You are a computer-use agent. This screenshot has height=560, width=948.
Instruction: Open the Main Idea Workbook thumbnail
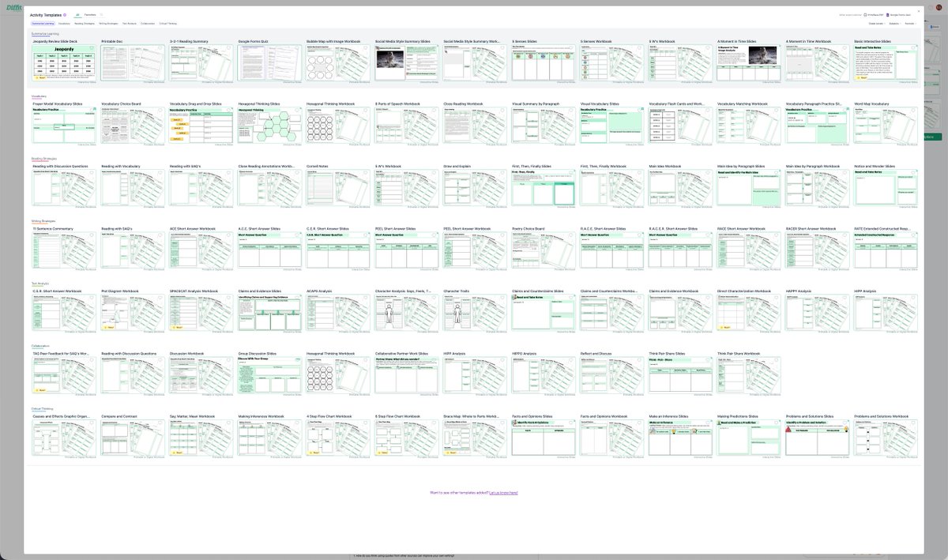click(x=681, y=188)
